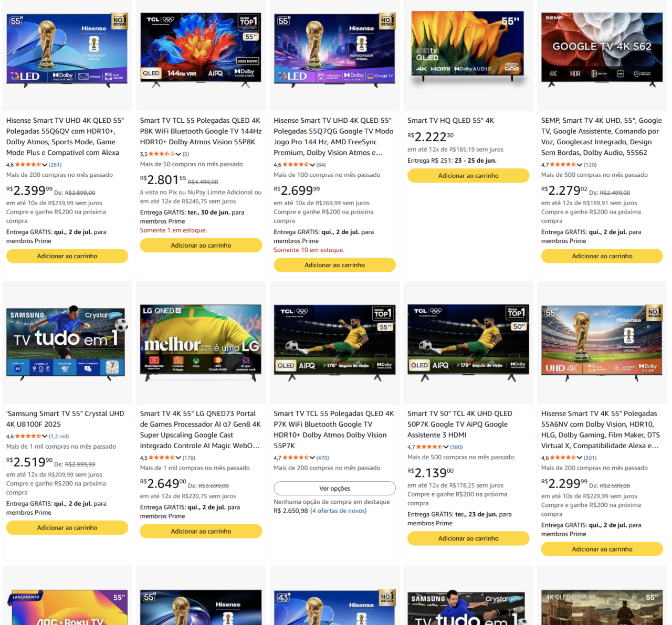View 261 reviews for Hisense 55Q6QV
Screen dimensions: 672x625
point(55,165)
